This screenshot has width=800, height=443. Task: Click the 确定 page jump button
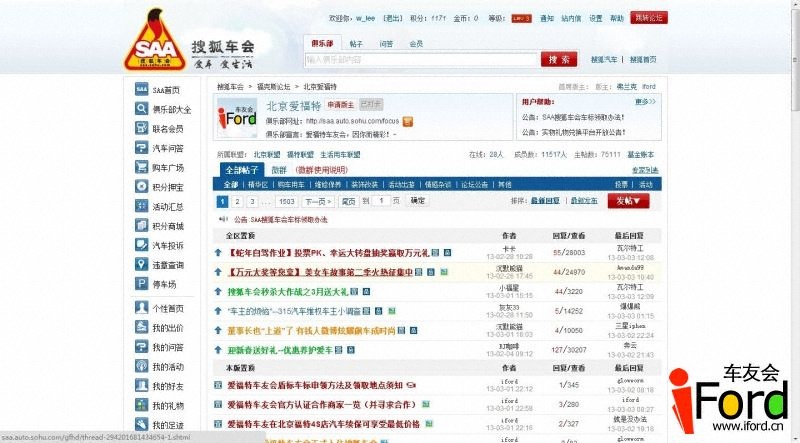(x=417, y=201)
